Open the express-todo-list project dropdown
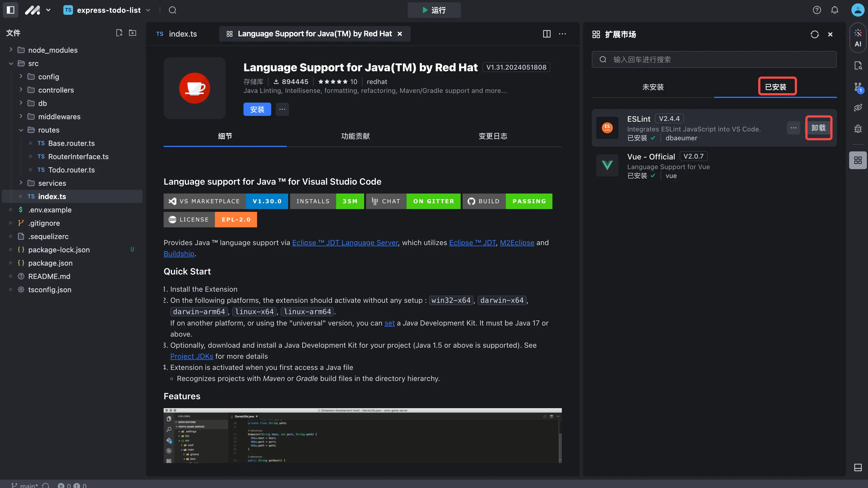 click(x=107, y=10)
